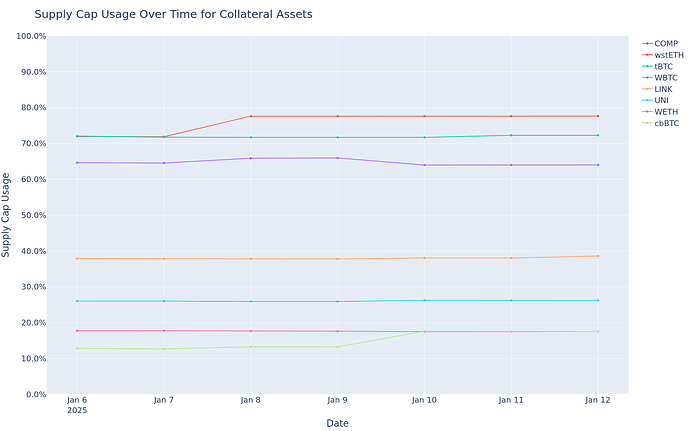Viewport: 690px width, 431px height.
Task: Click the chart title text
Action: tap(173, 15)
